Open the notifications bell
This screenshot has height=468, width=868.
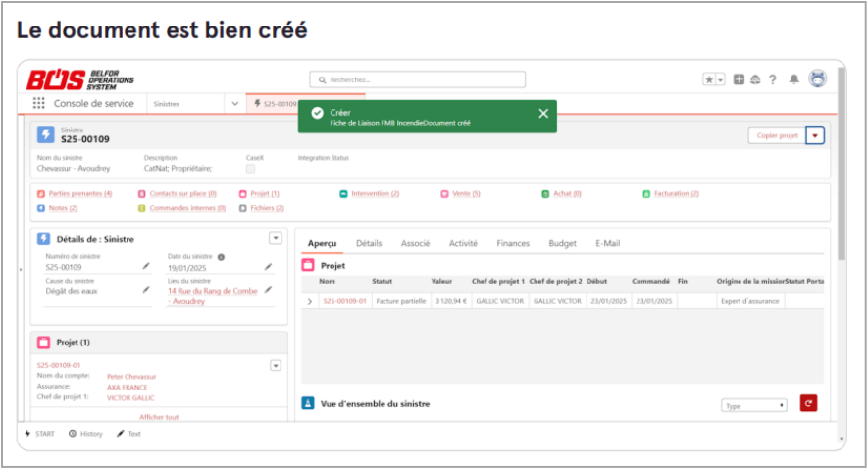pyautogui.click(x=793, y=79)
